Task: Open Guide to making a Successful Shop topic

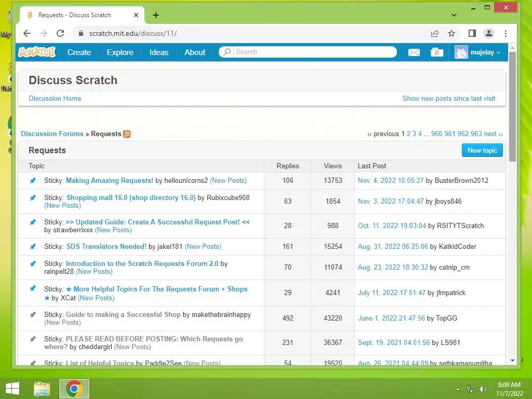Action: tap(123, 314)
